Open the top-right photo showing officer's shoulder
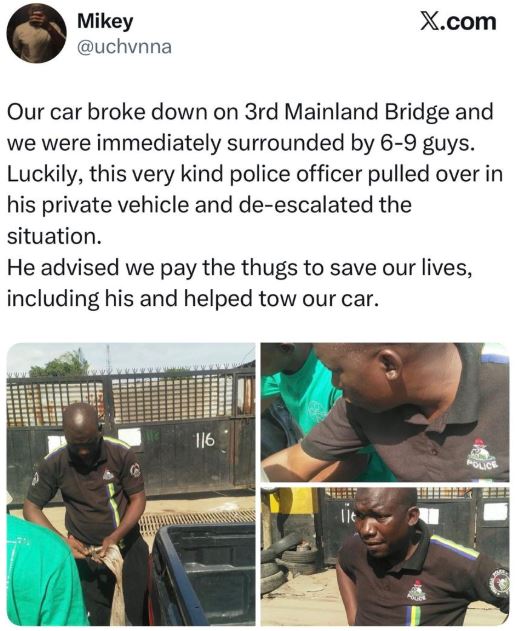517x631 pixels. tap(385, 412)
